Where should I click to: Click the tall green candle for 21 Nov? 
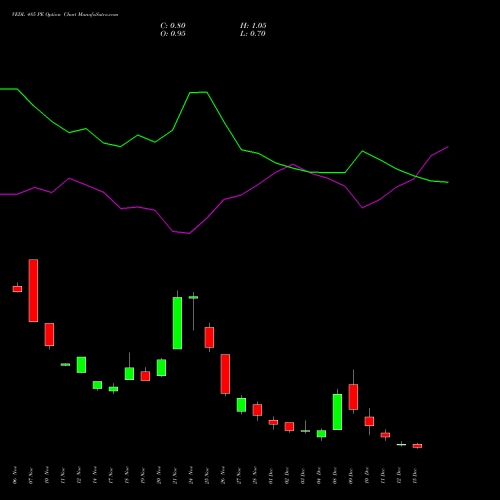177,323
